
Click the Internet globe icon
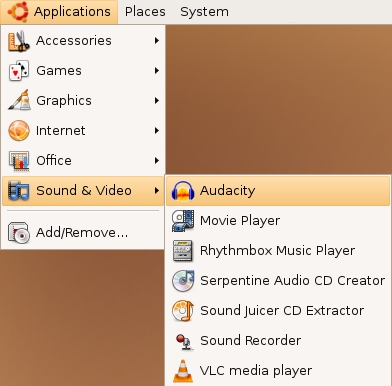(x=19, y=130)
